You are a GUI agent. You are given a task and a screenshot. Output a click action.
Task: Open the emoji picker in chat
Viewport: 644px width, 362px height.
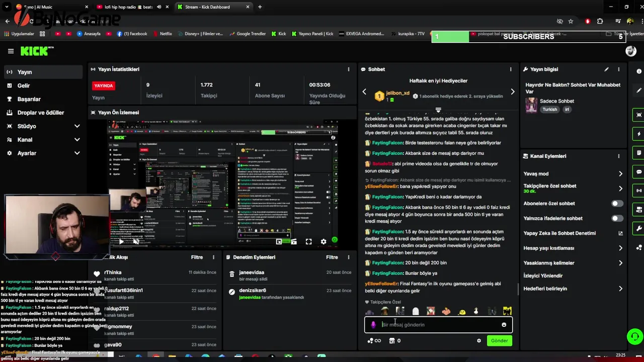pyautogui.click(x=504, y=325)
